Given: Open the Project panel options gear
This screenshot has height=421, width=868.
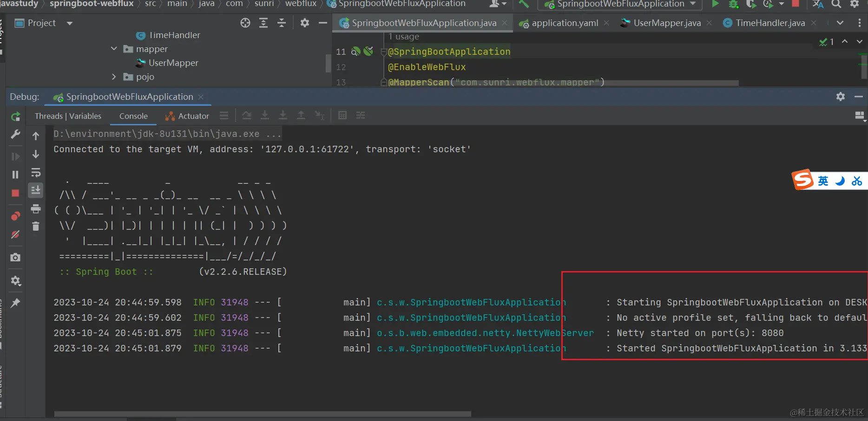Looking at the screenshot, I should [x=305, y=23].
